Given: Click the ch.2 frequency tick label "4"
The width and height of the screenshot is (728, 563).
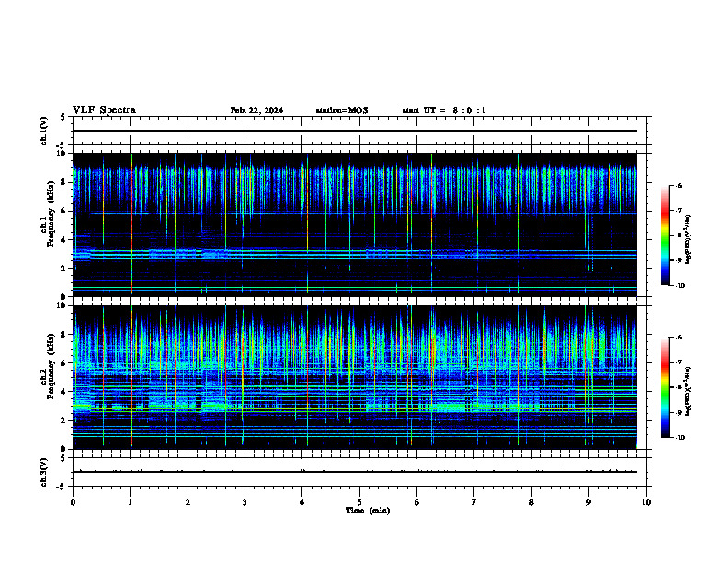Looking at the screenshot, I should (x=64, y=392).
